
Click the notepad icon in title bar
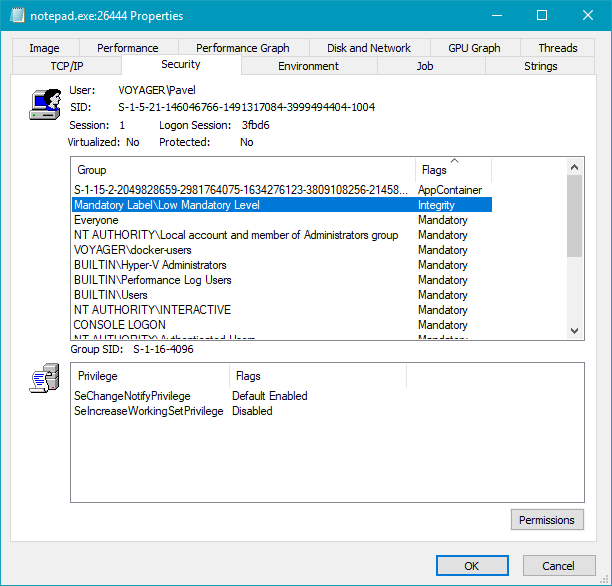tap(17, 16)
